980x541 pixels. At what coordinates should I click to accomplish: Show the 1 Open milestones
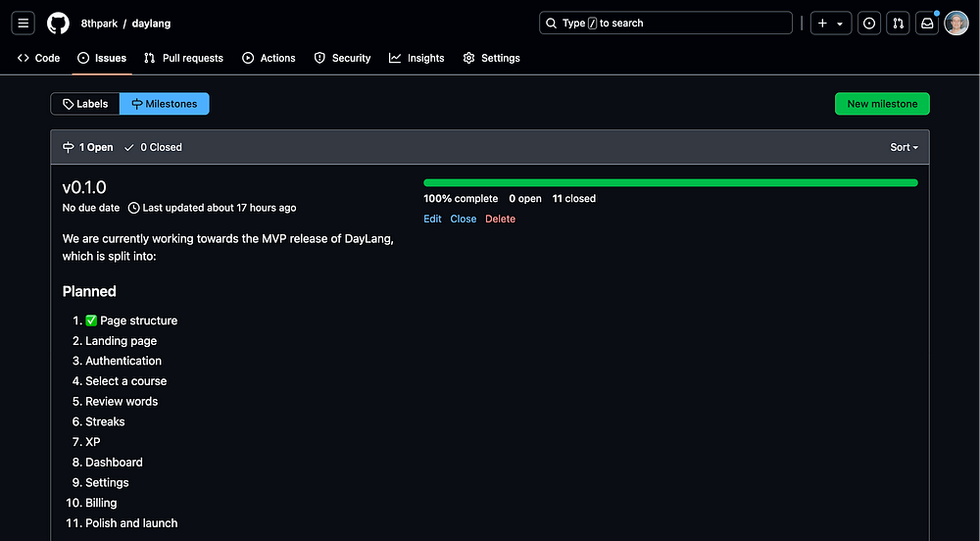88,147
